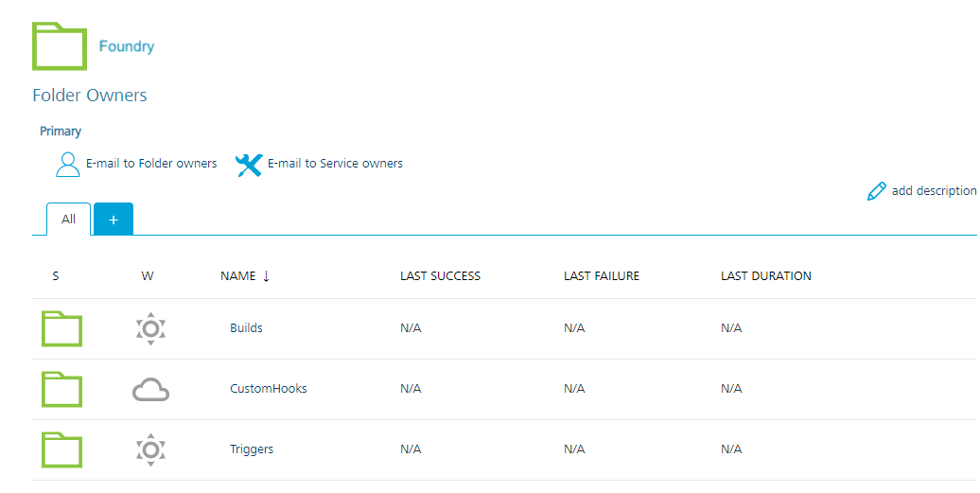
Task: Open the Builds folder
Action: [x=246, y=328]
